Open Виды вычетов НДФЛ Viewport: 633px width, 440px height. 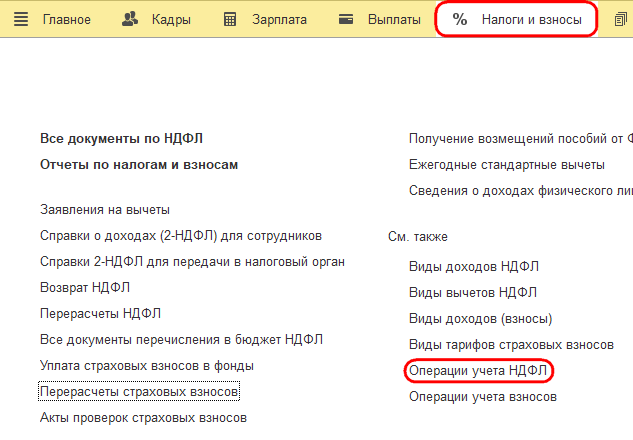[x=473, y=293]
